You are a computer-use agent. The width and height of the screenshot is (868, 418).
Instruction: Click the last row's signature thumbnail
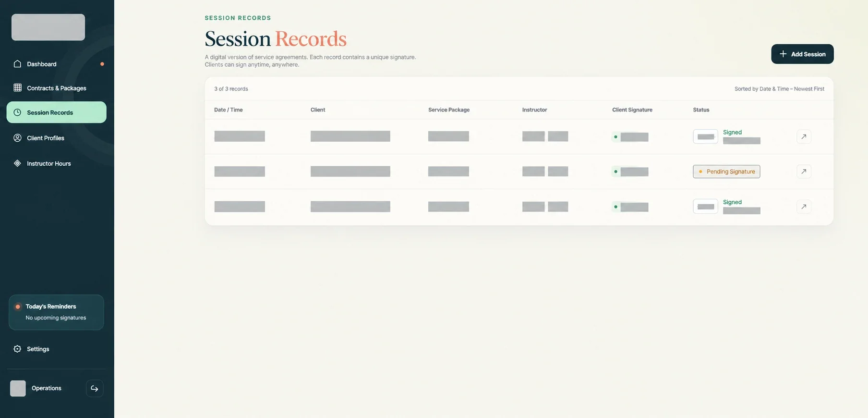point(705,207)
